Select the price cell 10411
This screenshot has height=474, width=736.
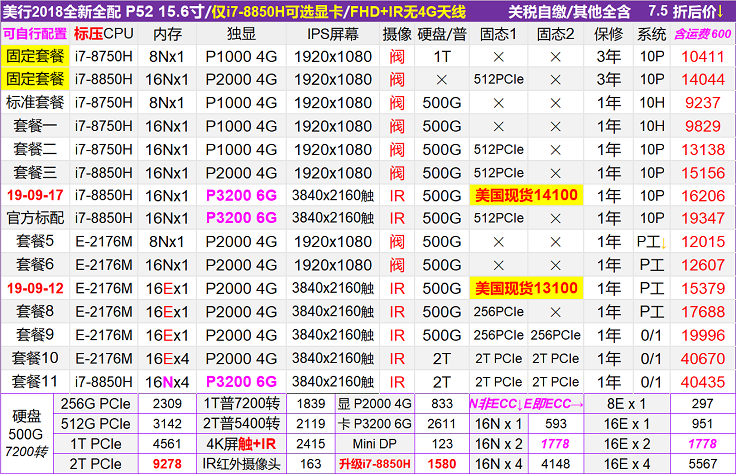pyautogui.click(x=702, y=56)
